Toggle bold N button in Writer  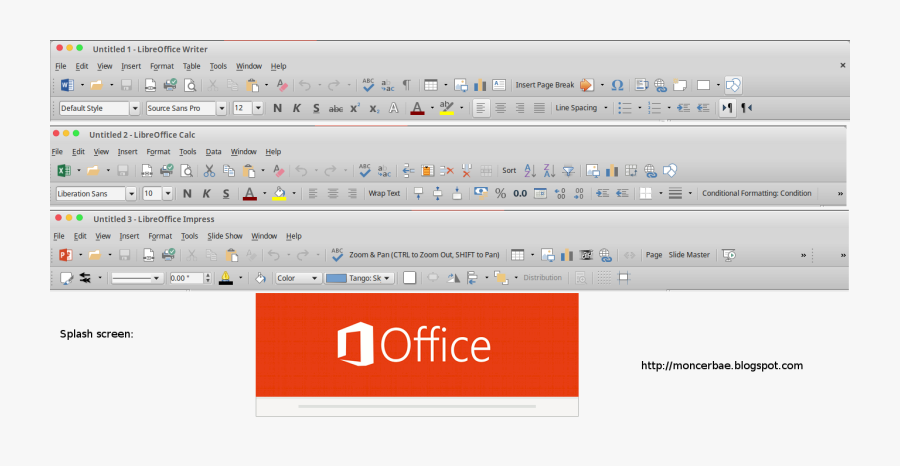[x=277, y=108]
